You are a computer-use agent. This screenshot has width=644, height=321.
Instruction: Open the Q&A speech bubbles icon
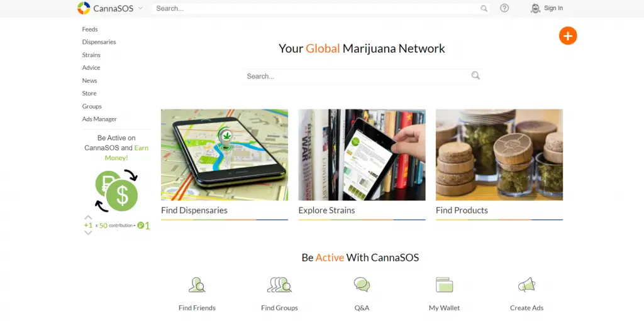362,284
